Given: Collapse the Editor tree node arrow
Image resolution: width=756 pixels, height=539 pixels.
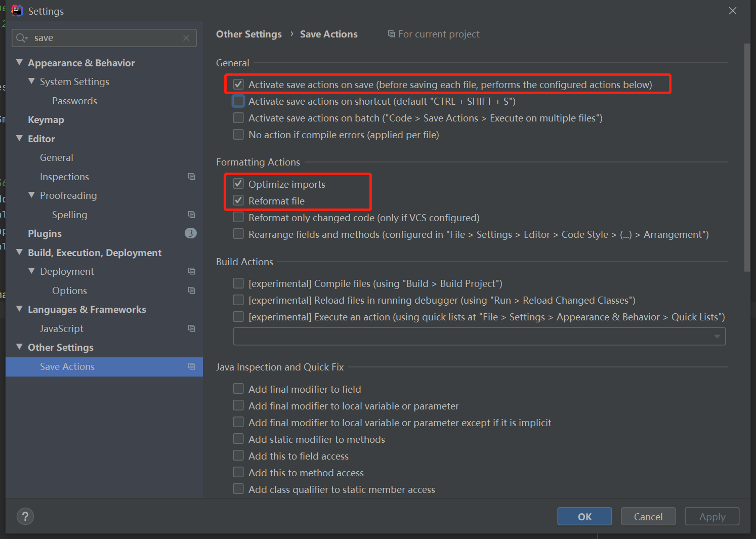Looking at the screenshot, I should click(19, 138).
